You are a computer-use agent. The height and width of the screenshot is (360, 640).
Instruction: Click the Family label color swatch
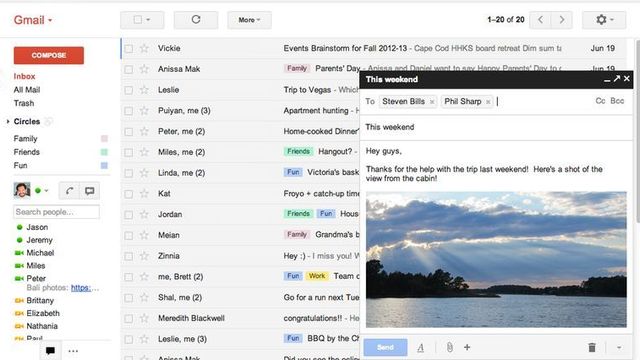(104, 139)
